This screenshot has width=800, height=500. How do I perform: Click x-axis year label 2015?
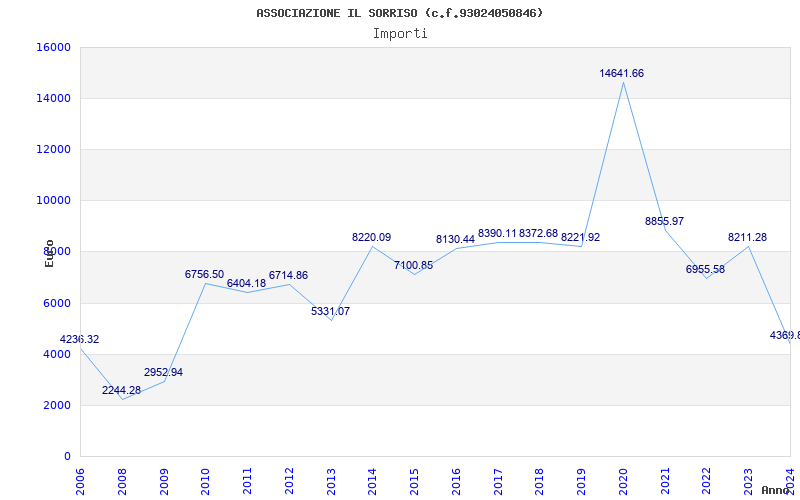coord(414,482)
